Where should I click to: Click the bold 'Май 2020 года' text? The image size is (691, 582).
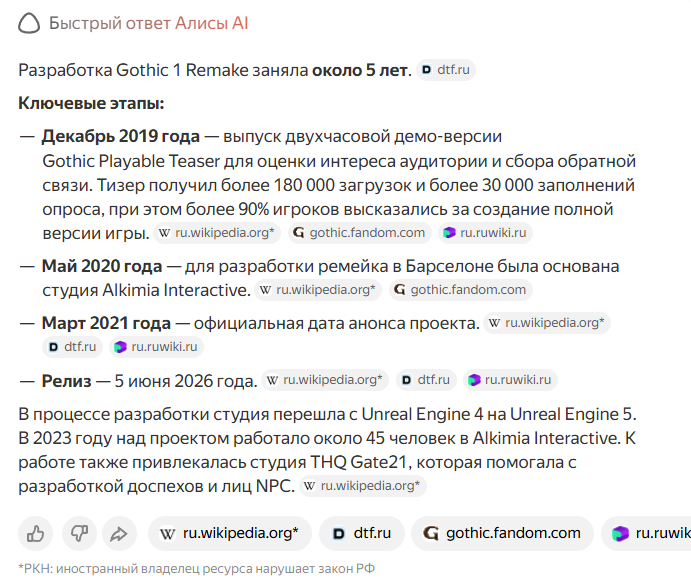(x=102, y=267)
